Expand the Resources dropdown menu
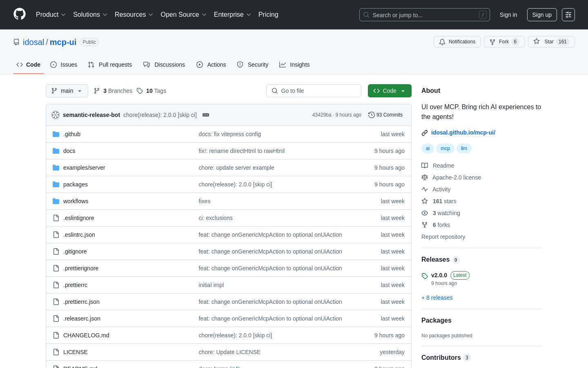Viewport: 588px width, 368px height. (x=134, y=15)
